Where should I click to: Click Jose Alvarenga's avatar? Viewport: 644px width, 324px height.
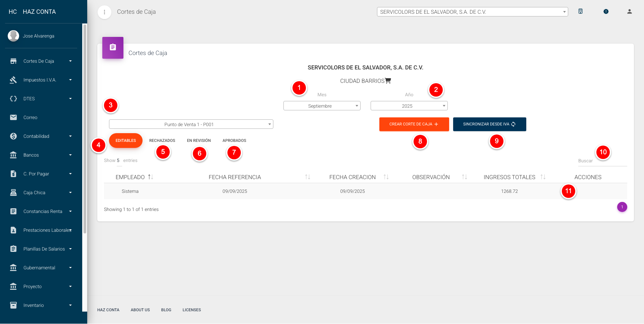coord(13,36)
